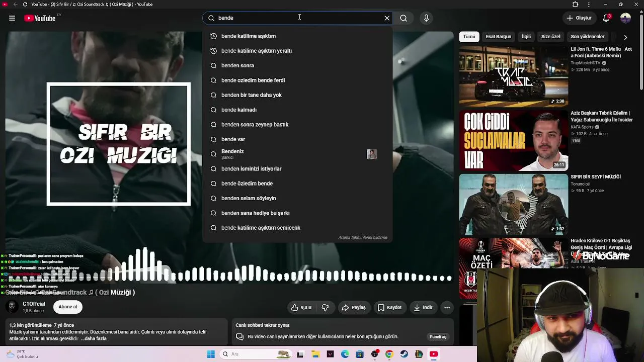This screenshot has height=362, width=644.
Task: Open the Windows Start menu
Action: [x=211, y=354]
